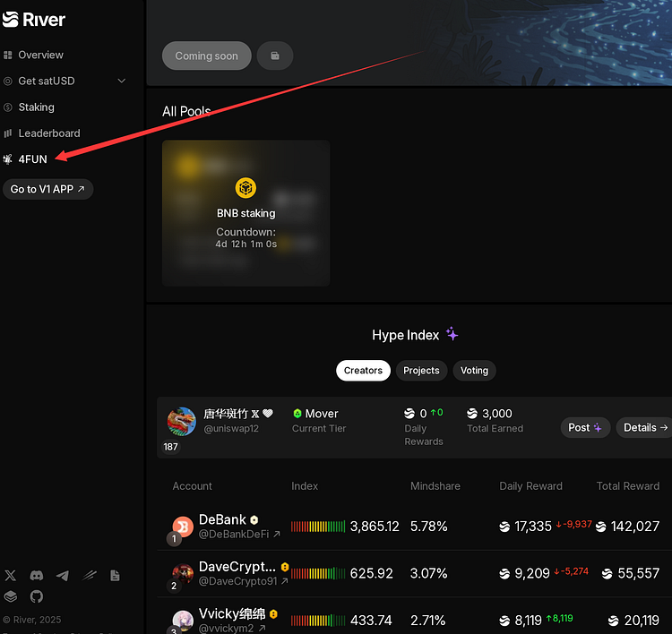
Task: Click the 625.92 index value
Action: (372, 573)
